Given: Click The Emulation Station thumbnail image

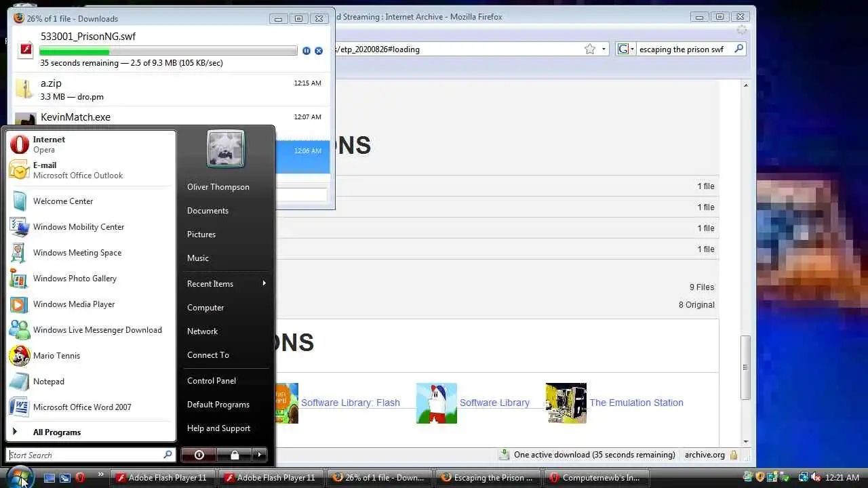Looking at the screenshot, I should (566, 403).
